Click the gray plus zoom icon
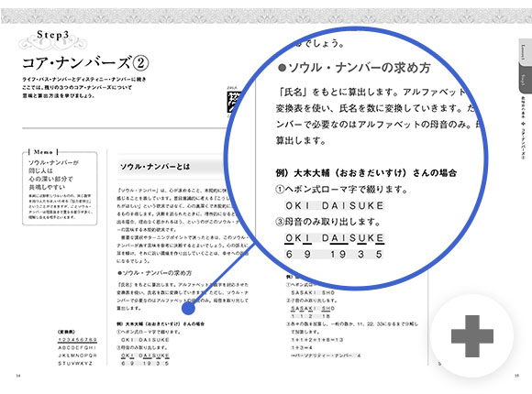The image size is (532, 394). click(x=472, y=336)
